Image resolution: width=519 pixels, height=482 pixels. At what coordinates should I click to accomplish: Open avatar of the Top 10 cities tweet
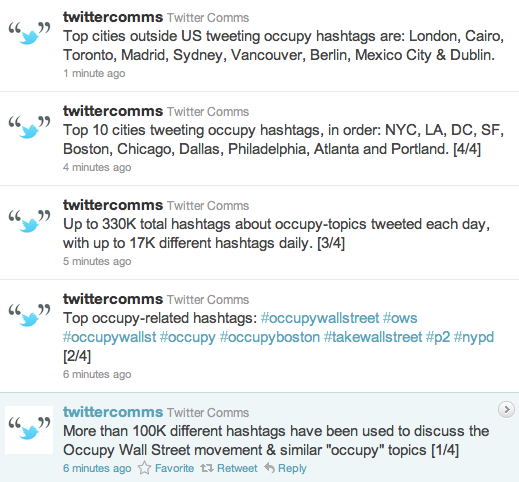29,127
